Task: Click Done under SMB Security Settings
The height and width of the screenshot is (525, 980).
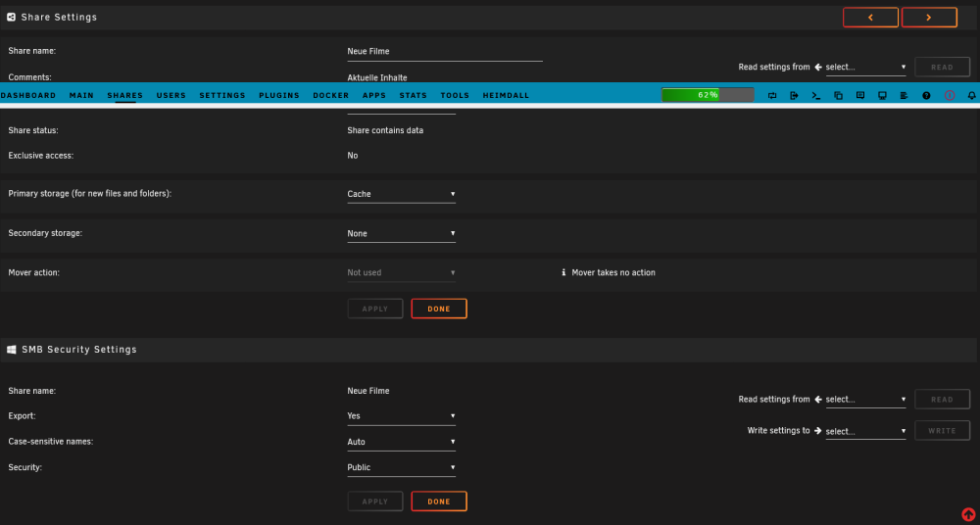Action: click(439, 501)
